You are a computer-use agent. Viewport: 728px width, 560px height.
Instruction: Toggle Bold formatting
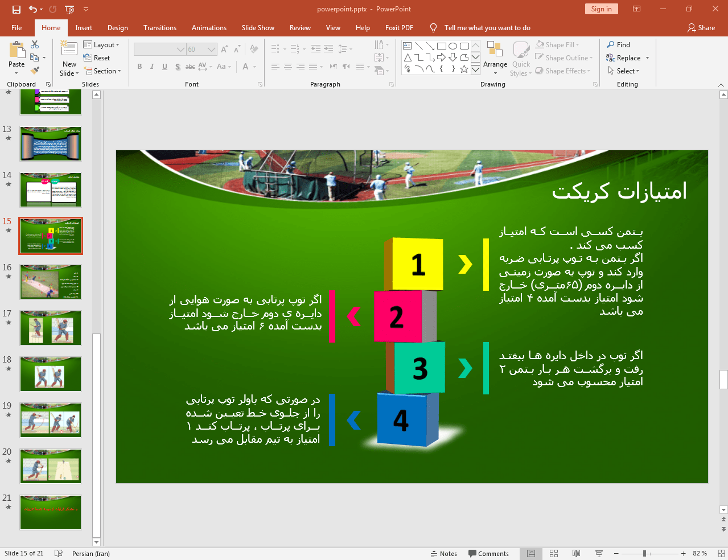point(139,67)
